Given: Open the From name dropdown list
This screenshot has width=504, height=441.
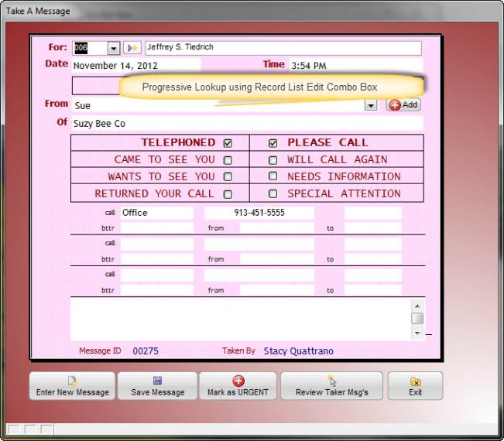Looking at the screenshot, I should [x=371, y=105].
